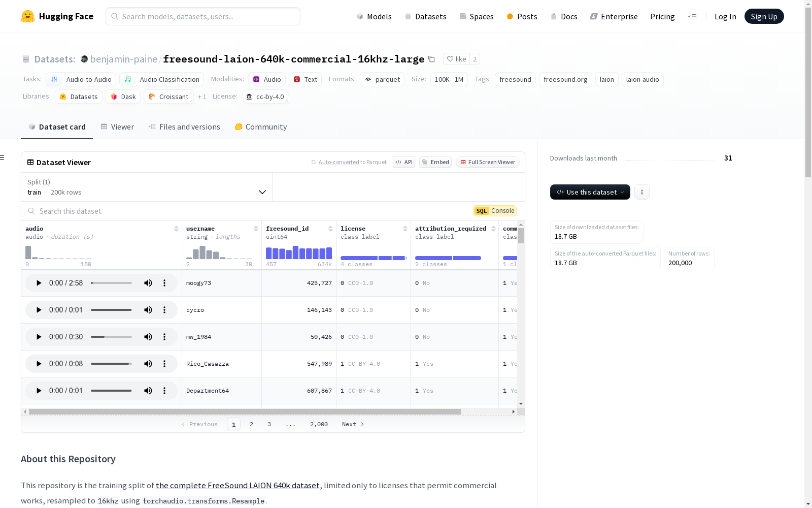
Task: Click the Embed button
Action: (435, 162)
